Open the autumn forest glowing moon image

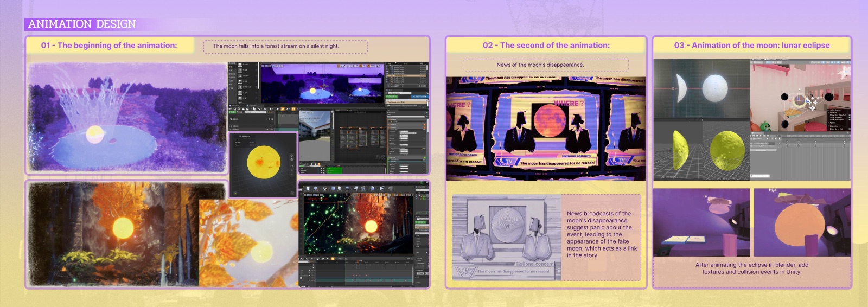(x=114, y=234)
